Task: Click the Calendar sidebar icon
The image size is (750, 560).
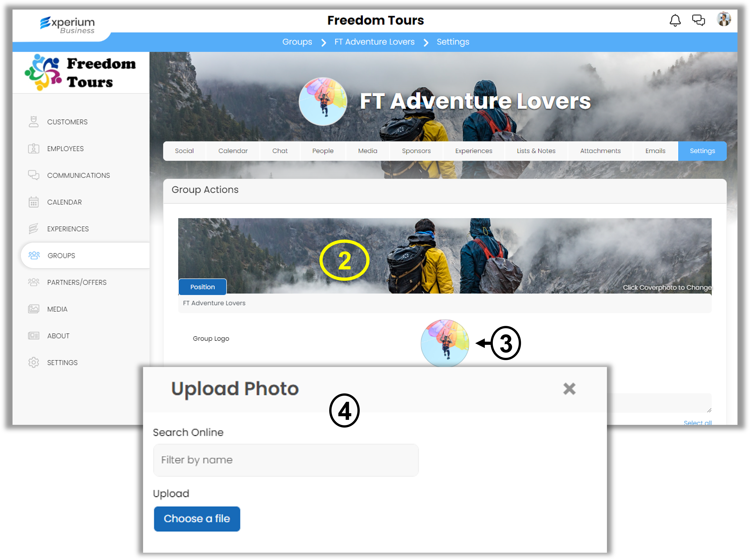Action: coord(33,202)
